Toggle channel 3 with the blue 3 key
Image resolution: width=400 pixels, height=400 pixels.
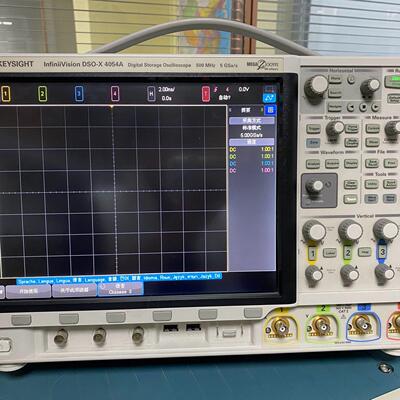pyautogui.click(x=382, y=252)
